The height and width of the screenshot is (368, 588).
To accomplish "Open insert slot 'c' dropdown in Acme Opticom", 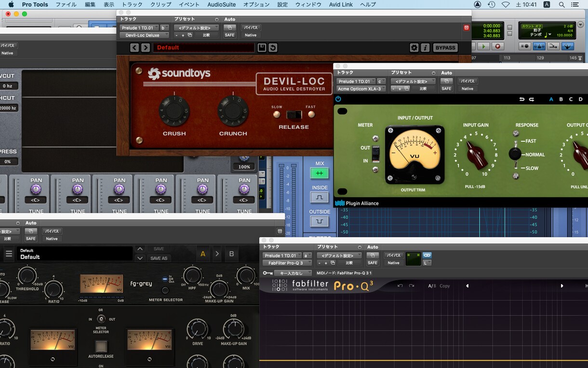I will pos(381,82).
